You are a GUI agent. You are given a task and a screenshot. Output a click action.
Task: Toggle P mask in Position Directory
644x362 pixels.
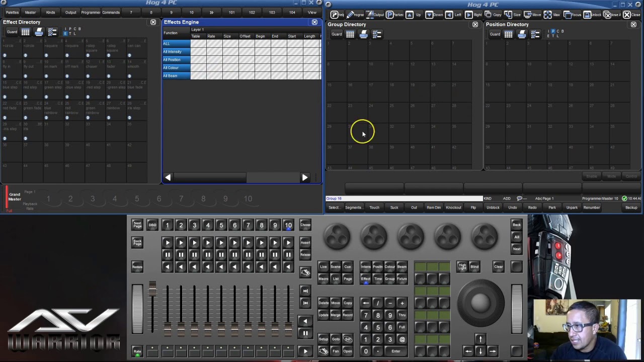point(554,31)
